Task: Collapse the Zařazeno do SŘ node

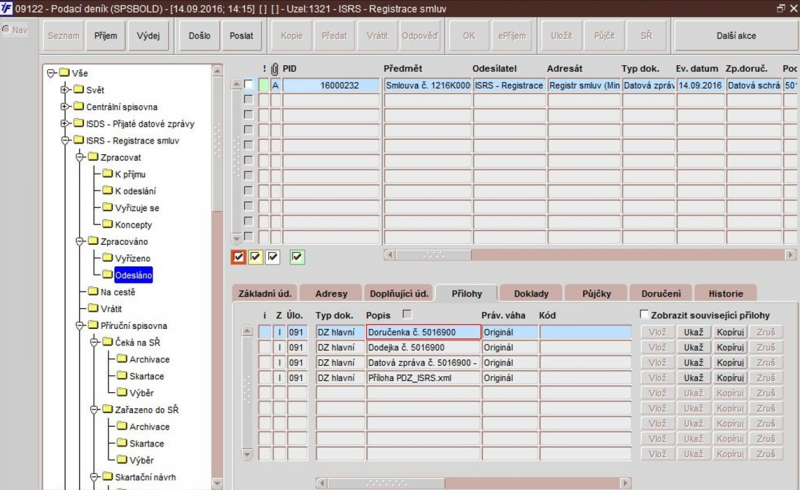Action: (94, 410)
